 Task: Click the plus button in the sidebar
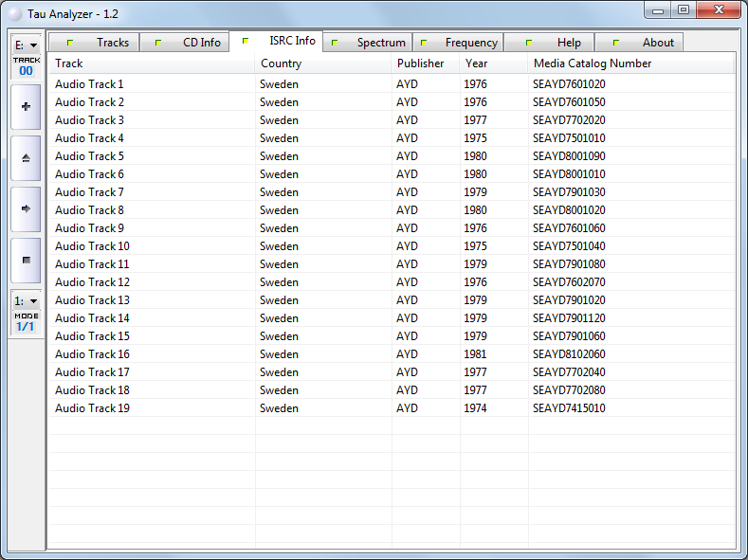pos(26,107)
